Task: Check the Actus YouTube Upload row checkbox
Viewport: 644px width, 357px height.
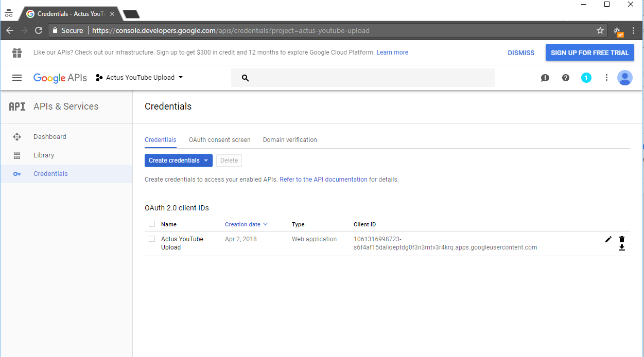Action: [x=152, y=239]
